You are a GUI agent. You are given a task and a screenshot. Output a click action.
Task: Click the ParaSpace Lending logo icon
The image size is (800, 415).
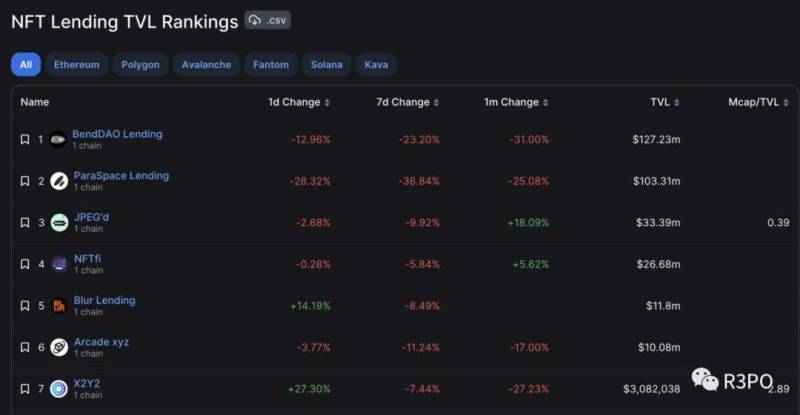click(x=59, y=181)
